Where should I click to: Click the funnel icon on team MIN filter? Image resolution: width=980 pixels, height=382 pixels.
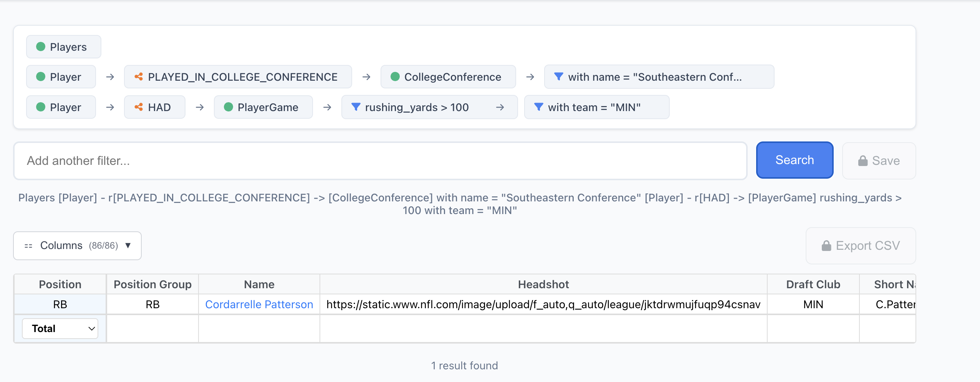538,107
